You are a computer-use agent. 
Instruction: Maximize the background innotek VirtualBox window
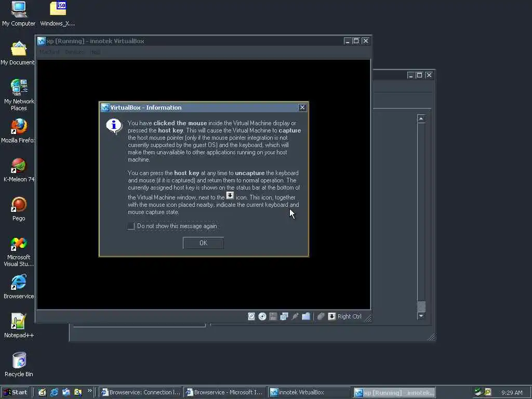point(419,75)
